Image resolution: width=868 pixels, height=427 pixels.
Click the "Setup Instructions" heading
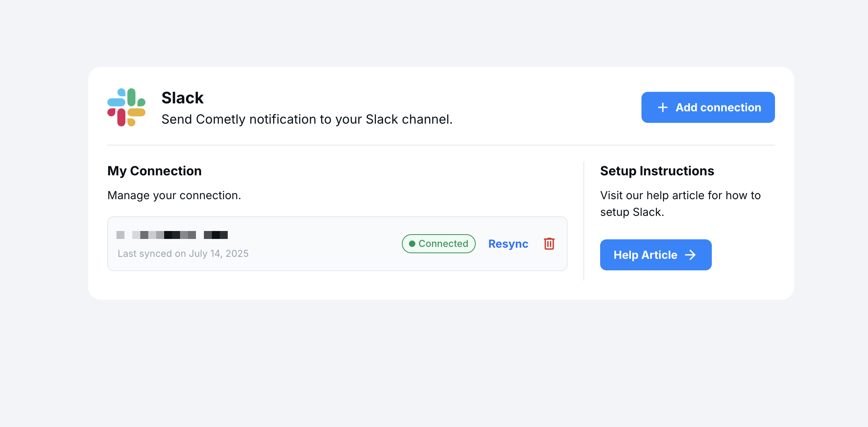pyautogui.click(x=657, y=171)
